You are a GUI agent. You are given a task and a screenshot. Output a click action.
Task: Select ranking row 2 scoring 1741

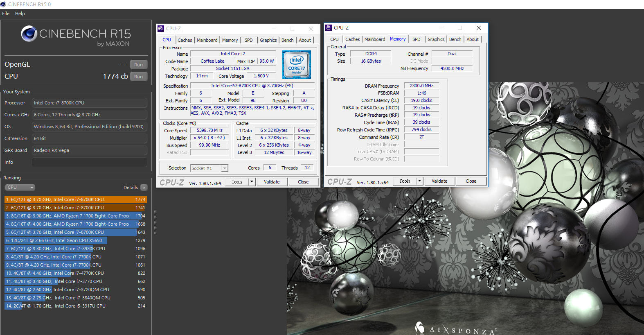76,208
